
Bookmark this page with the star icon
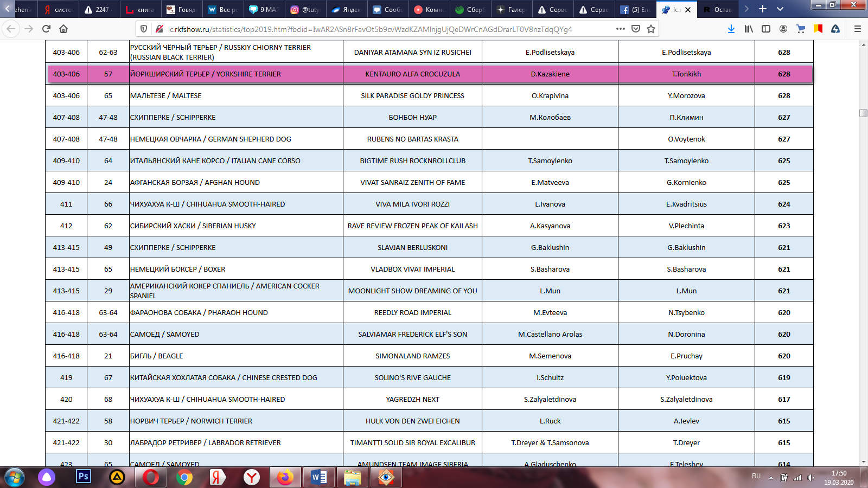[x=651, y=29]
